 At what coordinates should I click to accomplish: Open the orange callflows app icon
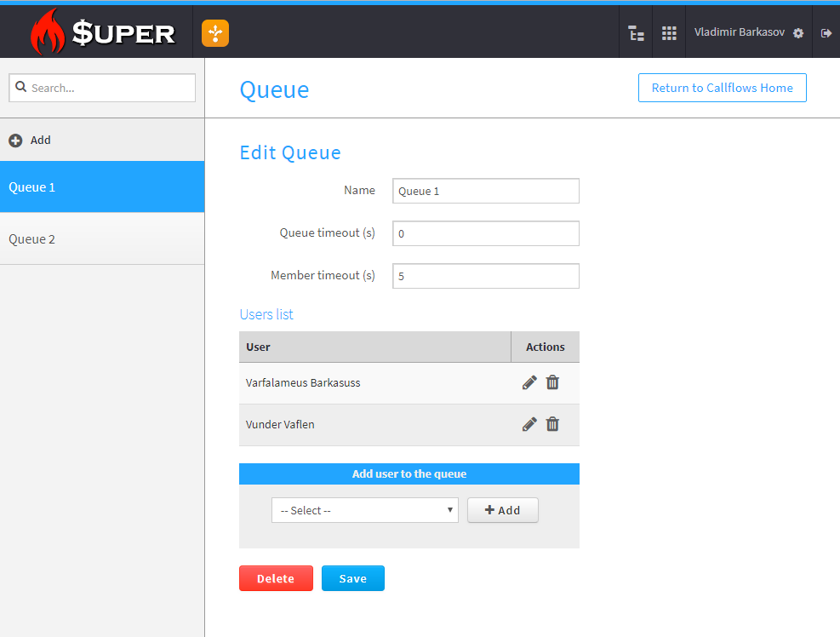[x=215, y=33]
